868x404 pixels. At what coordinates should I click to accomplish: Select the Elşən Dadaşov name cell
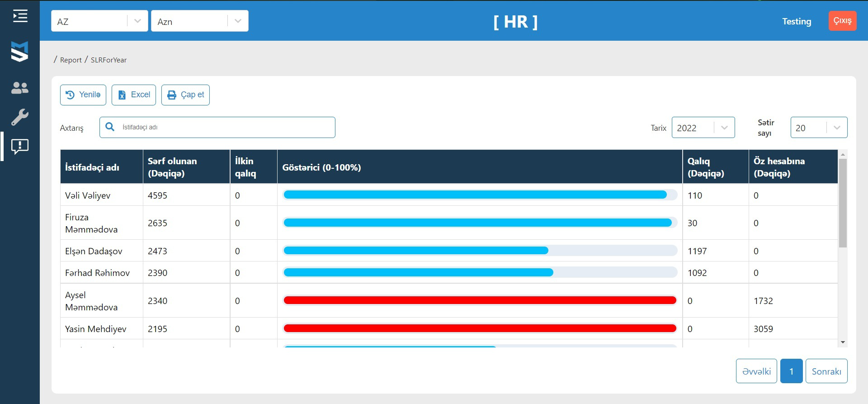tap(102, 251)
